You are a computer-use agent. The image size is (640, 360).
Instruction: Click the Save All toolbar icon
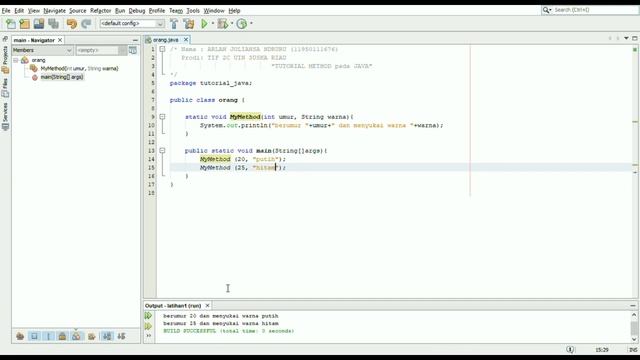coord(53,24)
